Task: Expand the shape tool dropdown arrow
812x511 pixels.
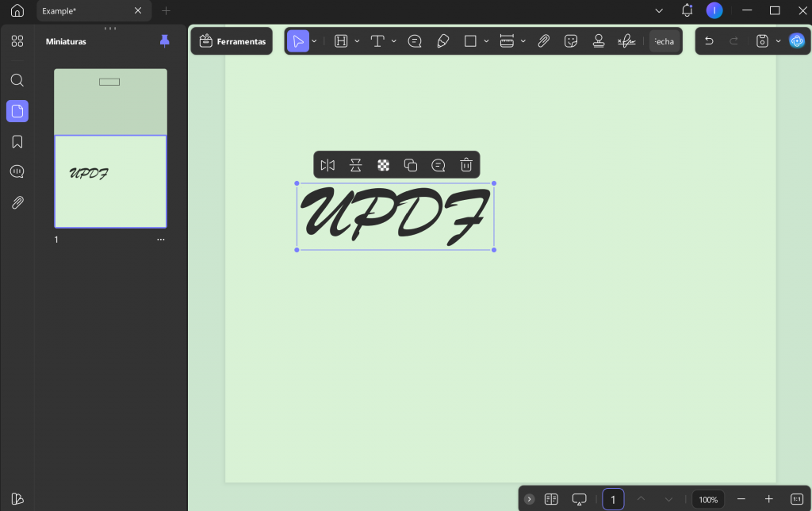Action: tap(486, 41)
